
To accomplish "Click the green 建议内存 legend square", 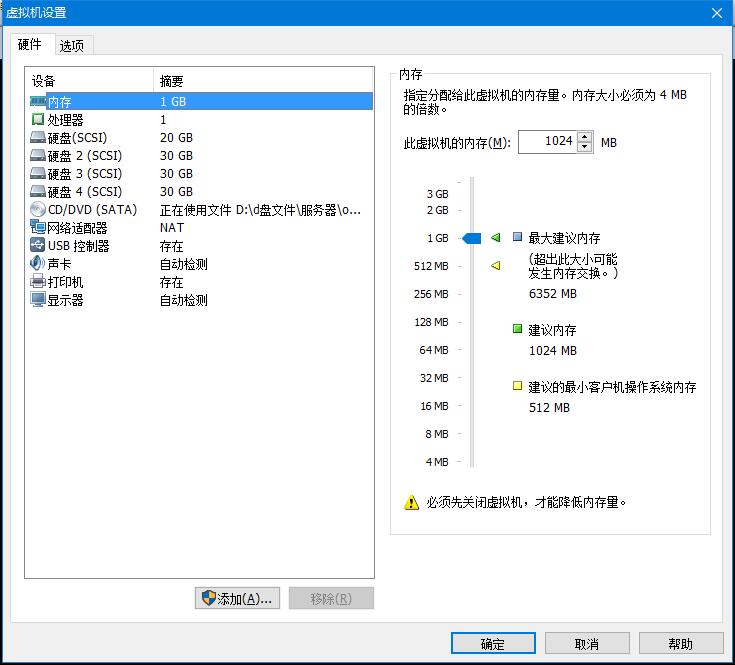I will pos(517,329).
